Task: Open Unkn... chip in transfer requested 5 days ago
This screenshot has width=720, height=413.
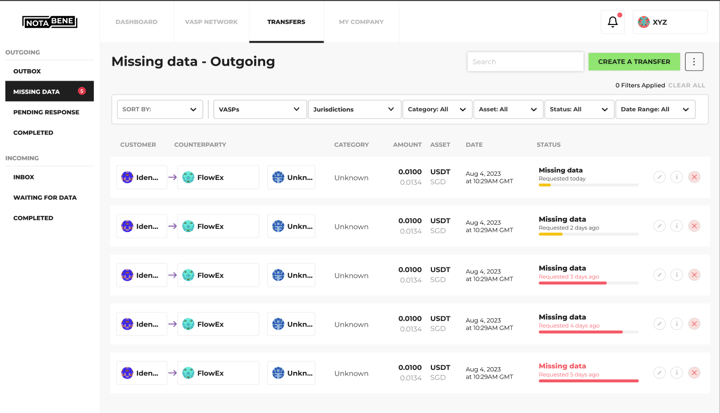Action: point(291,373)
